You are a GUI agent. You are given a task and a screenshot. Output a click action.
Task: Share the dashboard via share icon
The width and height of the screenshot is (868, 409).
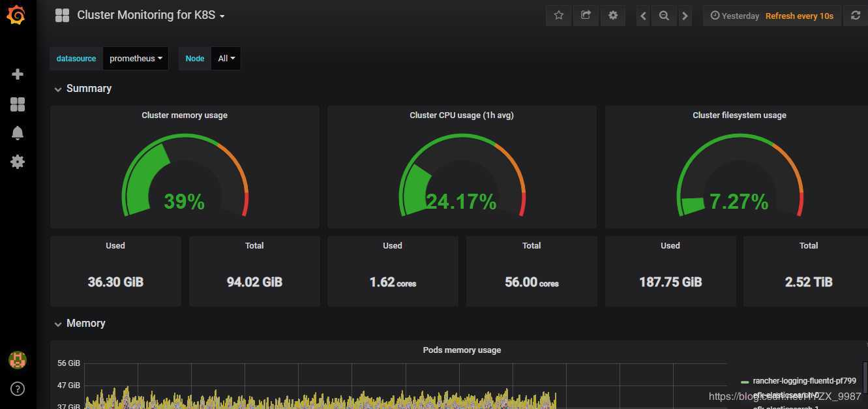(x=586, y=16)
